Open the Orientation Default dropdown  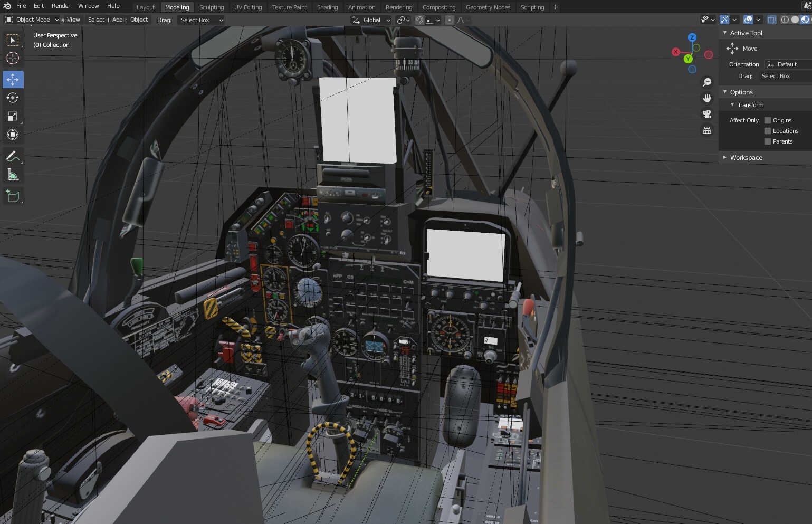click(788, 64)
